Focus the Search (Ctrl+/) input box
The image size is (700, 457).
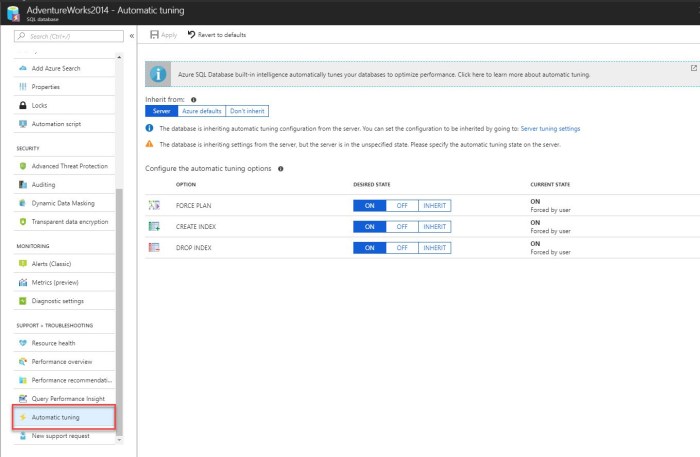68,35
